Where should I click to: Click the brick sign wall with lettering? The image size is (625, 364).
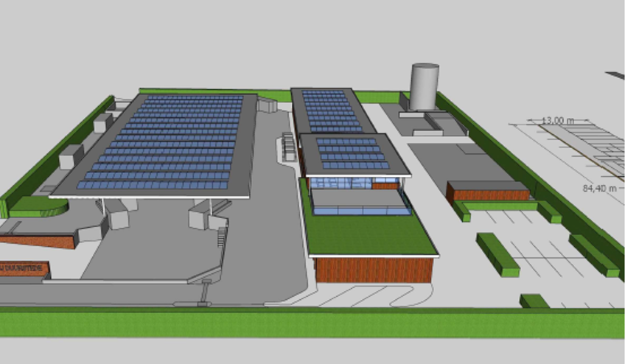tap(24, 269)
